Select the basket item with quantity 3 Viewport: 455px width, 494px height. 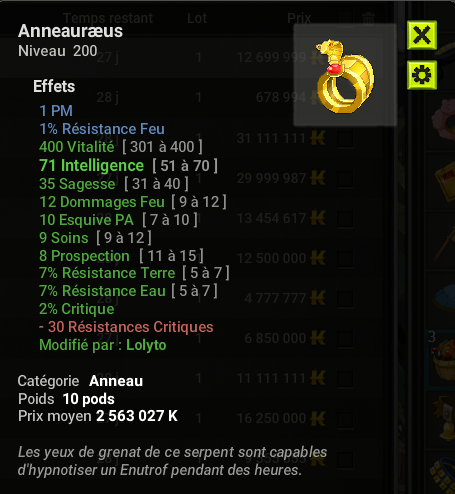441,359
